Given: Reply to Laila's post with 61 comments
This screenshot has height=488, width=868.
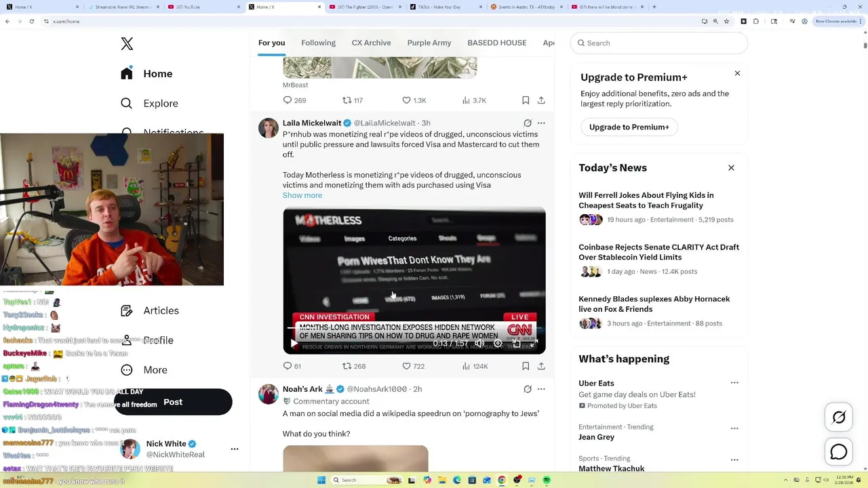Looking at the screenshot, I should tap(292, 366).
